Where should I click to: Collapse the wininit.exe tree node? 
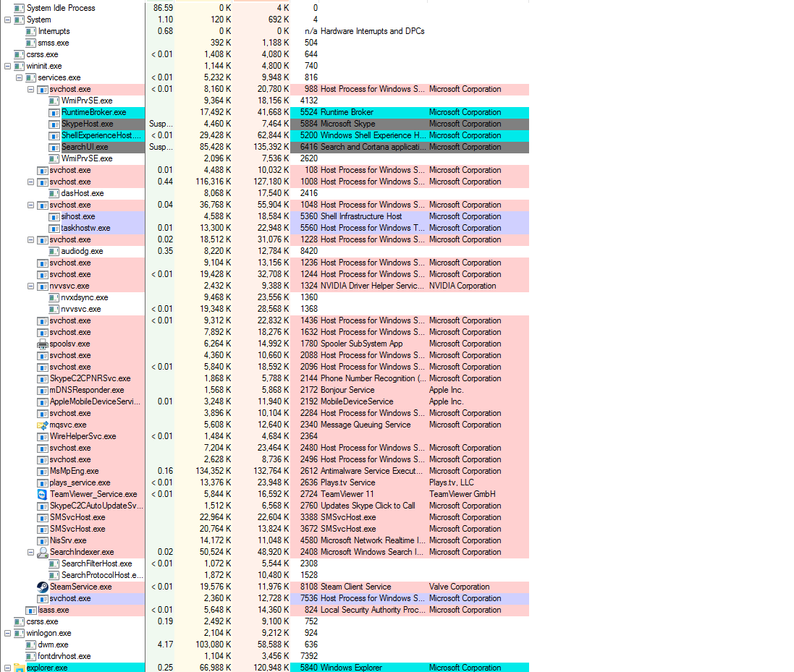click(7, 66)
